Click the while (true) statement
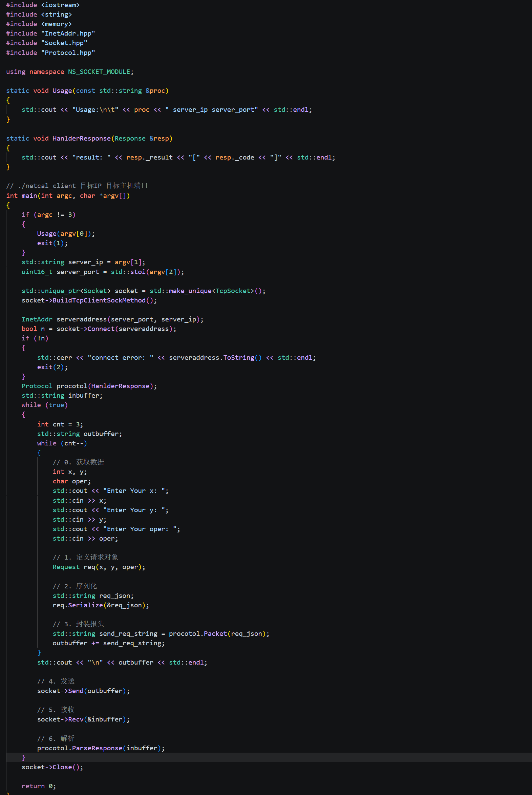This screenshot has width=532, height=795. (x=45, y=405)
